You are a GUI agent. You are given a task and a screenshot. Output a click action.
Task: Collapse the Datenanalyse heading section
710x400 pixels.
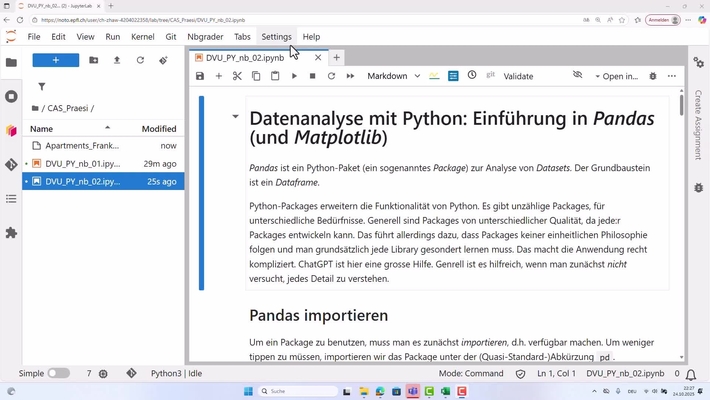point(235,117)
